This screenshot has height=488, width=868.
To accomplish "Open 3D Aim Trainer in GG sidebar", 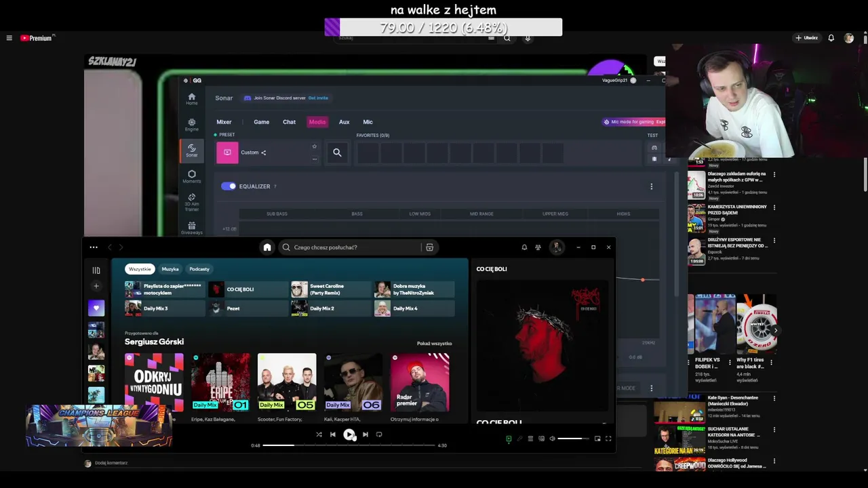I will click(x=192, y=201).
